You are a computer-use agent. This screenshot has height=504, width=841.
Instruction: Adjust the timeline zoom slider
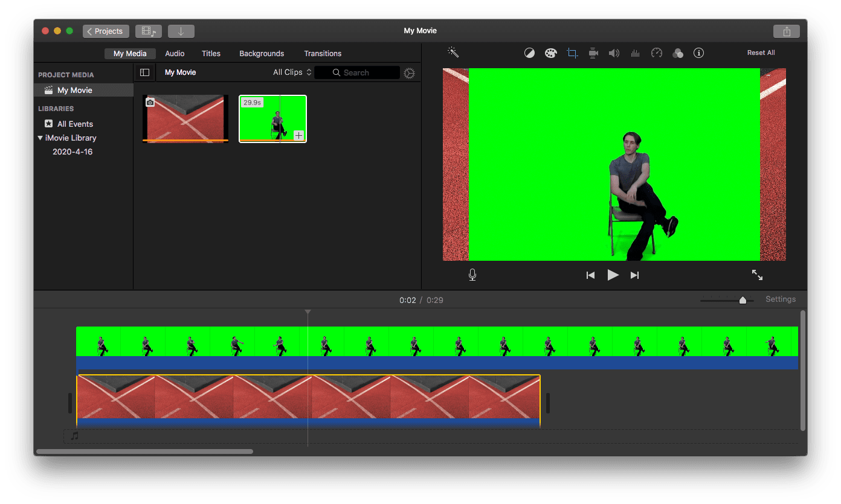click(743, 299)
